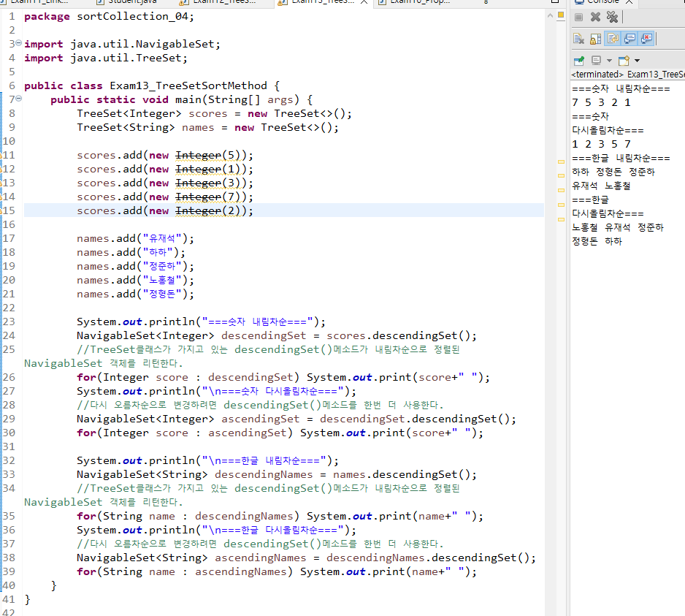Screen dimensions: 685x616
Task: Collapse the import block fold at line 3
Action: [x=18, y=43]
